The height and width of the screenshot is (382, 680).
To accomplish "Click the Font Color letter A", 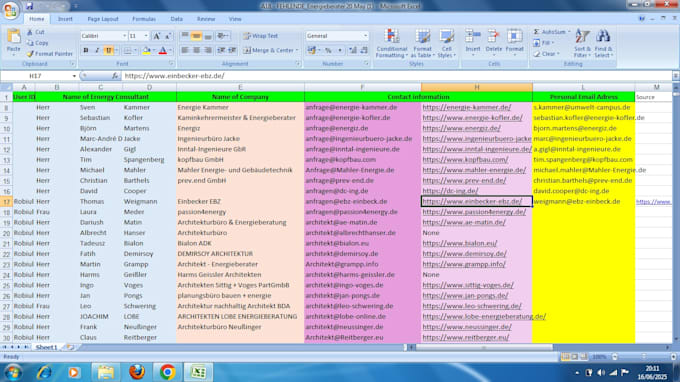I will click(x=163, y=50).
